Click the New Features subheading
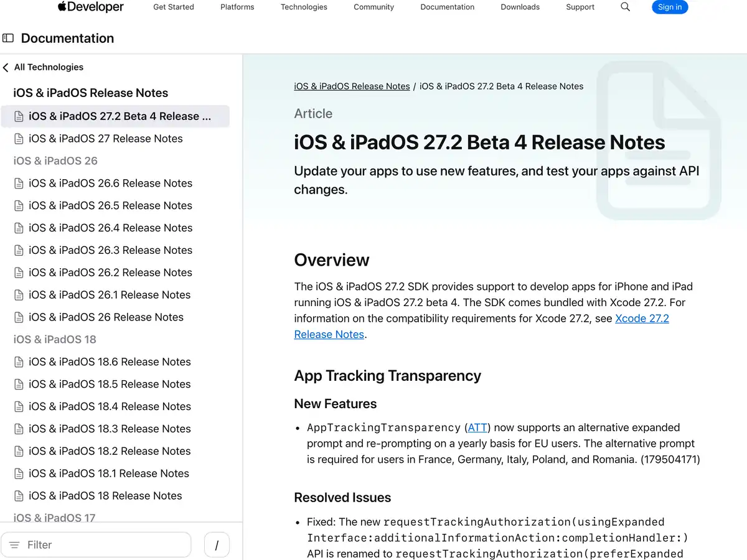Screen dimensions: 747x560 click(x=335, y=404)
